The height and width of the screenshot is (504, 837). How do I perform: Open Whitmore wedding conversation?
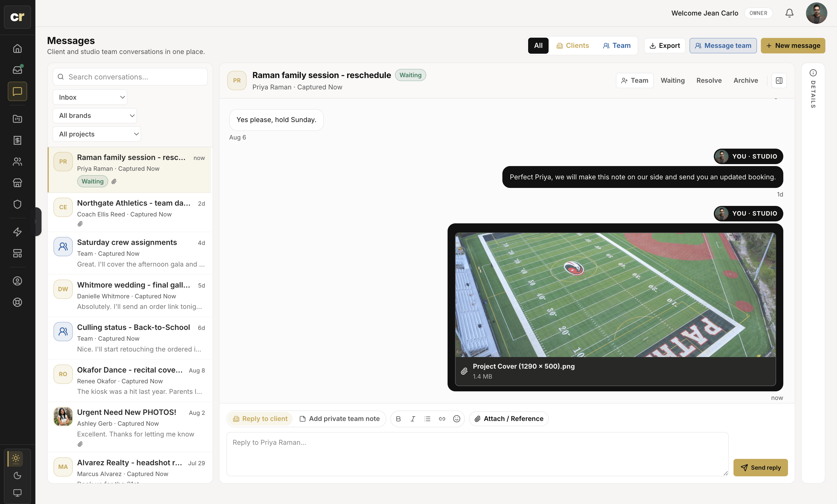pyautogui.click(x=129, y=296)
